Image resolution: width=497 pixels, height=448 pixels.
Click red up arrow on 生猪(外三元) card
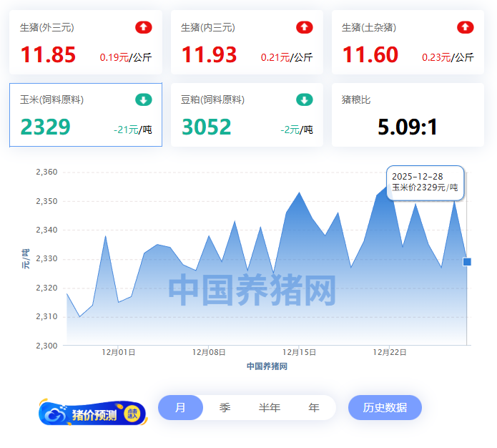pos(144,27)
